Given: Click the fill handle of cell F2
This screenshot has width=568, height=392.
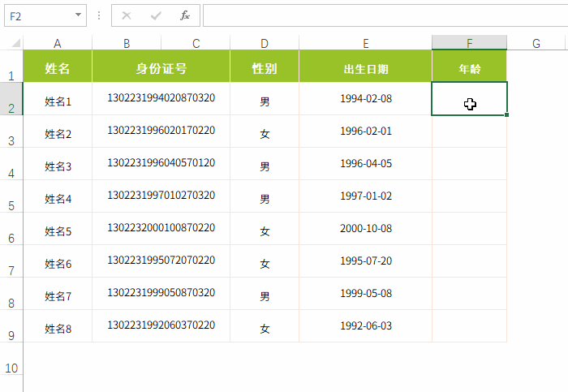Looking at the screenshot, I should (x=507, y=115).
